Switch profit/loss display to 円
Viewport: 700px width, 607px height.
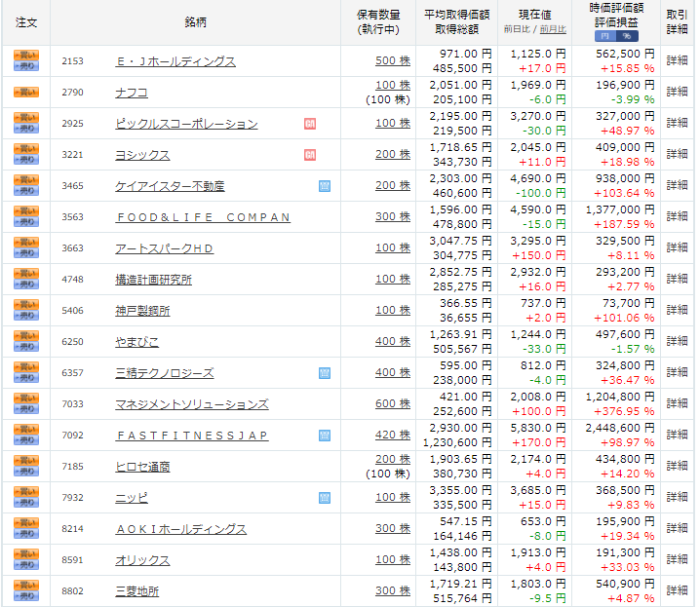[x=605, y=36]
